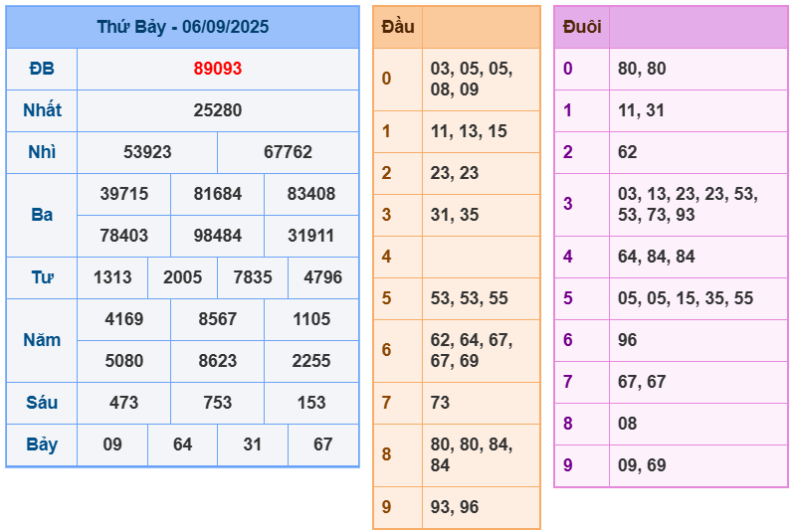Click Đầu row 6 values 62, 64, 67, 67, 69
This screenshot has height=532, width=796.
tap(472, 350)
